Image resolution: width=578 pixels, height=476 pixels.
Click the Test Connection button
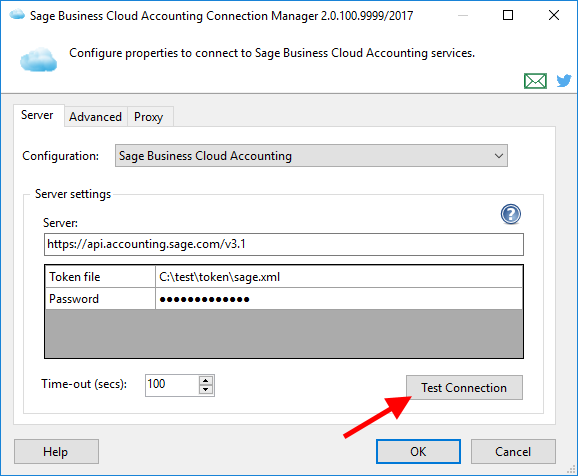point(464,388)
